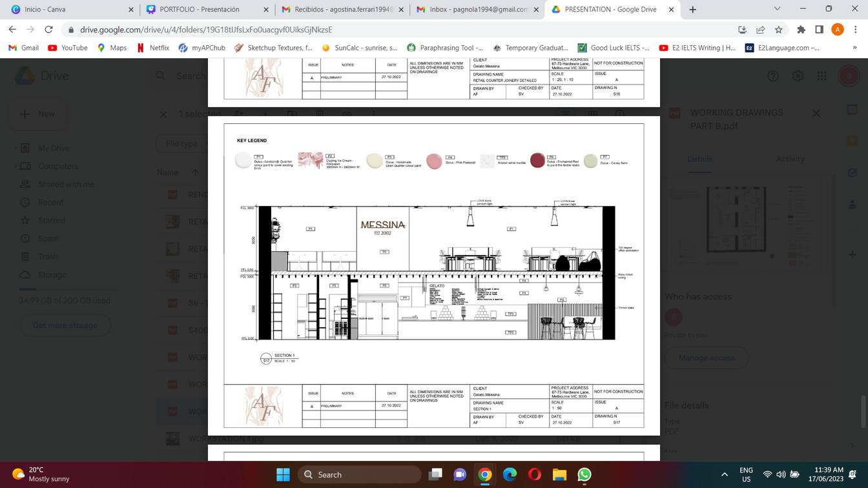This screenshot has height=488, width=868.
Task: Open Google Drive help icon
Action: pyautogui.click(x=773, y=76)
